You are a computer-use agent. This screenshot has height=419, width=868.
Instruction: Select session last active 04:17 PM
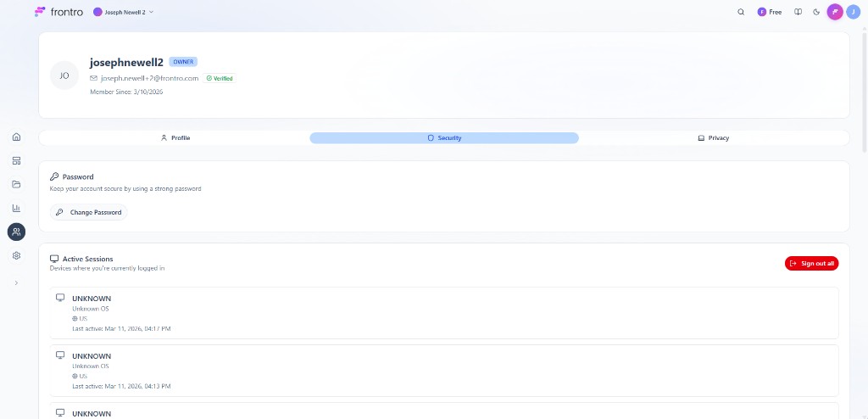[444, 313]
